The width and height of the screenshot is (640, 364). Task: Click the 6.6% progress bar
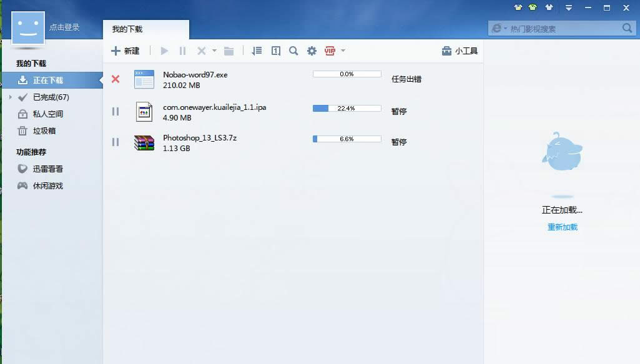tap(347, 139)
